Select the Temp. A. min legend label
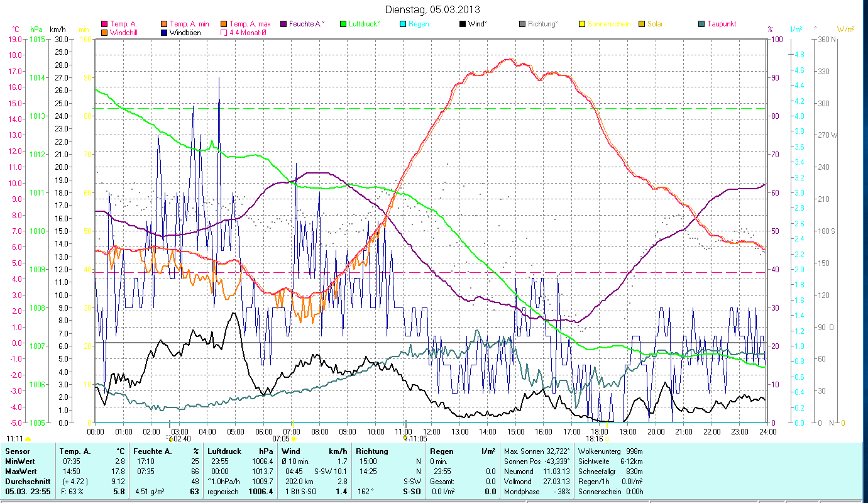The image size is (868, 503). [x=187, y=24]
